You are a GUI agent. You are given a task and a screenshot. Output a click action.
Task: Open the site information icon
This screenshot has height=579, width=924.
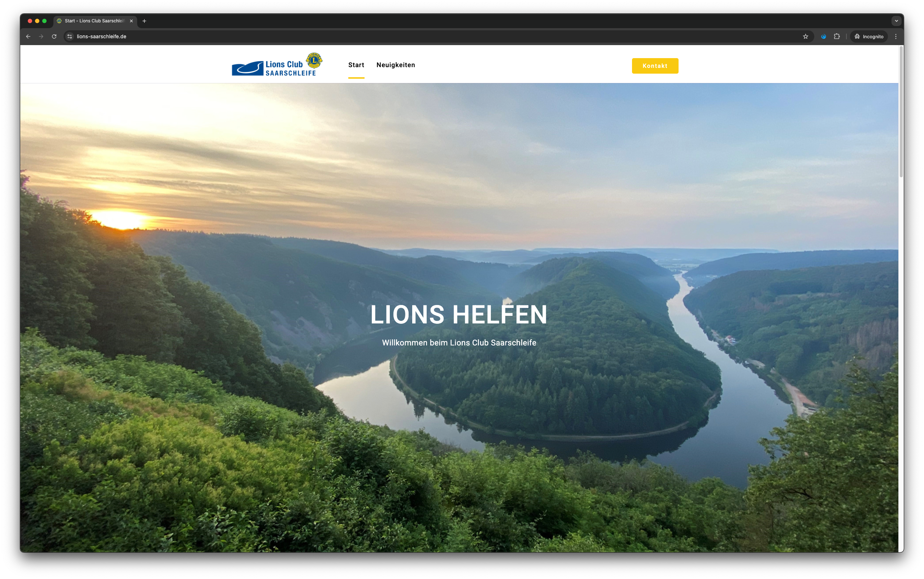(x=70, y=36)
